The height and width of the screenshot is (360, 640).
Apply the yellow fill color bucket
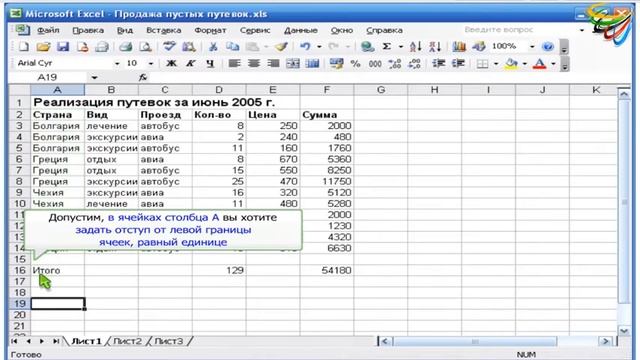511,64
